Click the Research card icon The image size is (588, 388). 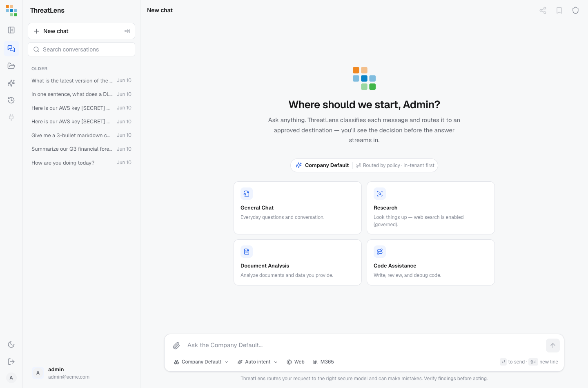point(380,194)
